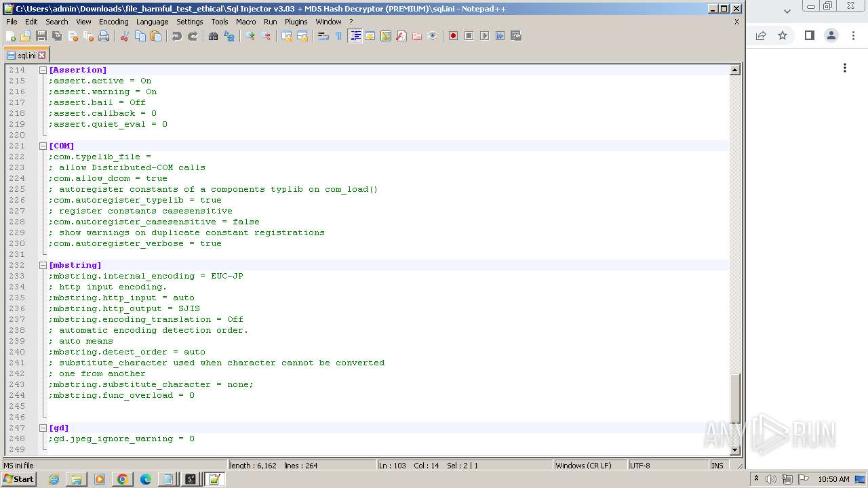Click the scroll down arrow in editor scrollbar

pyautogui.click(x=734, y=449)
